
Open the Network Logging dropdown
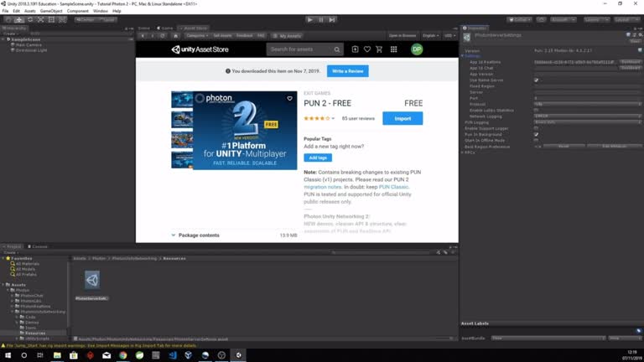[587, 116]
